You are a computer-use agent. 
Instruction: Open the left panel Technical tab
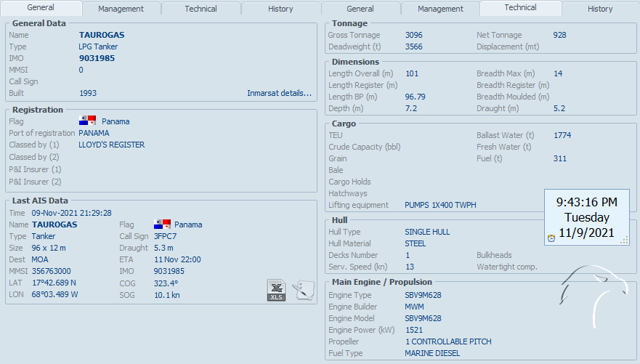pyautogui.click(x=200, y=9)
